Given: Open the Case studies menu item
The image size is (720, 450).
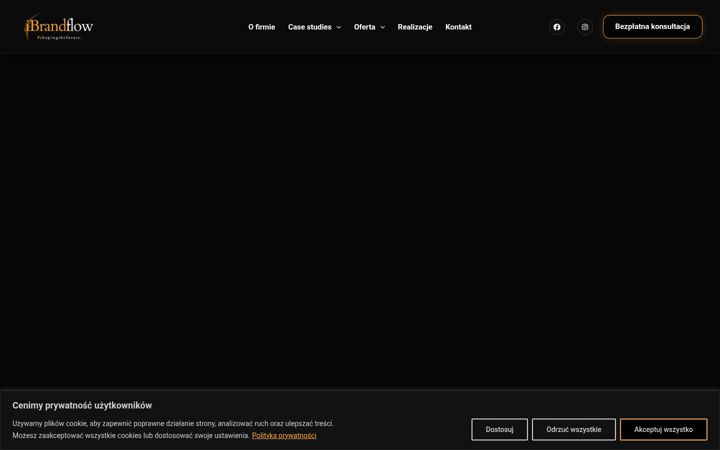Looking at the screenshot, I should 309,27.
